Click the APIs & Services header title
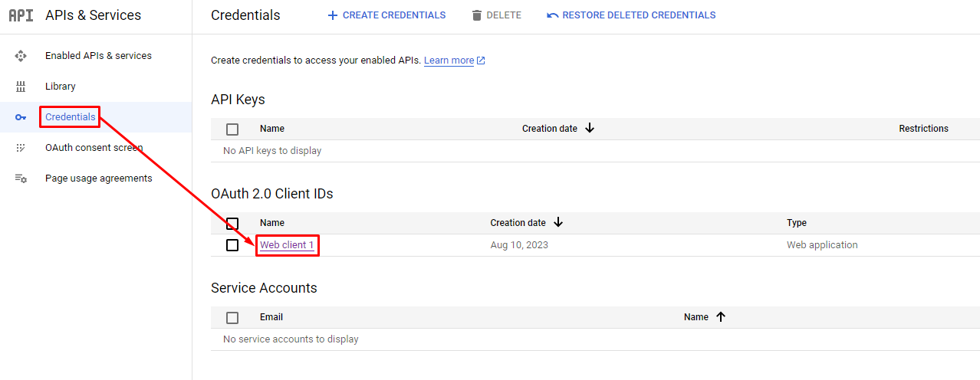 (x=94, y=15)
